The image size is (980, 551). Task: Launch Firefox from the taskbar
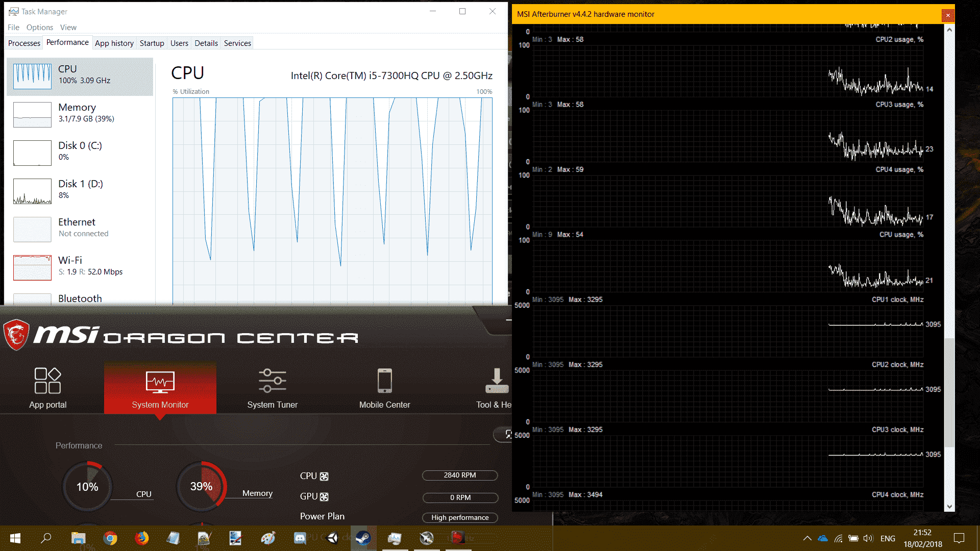(141, 538)
